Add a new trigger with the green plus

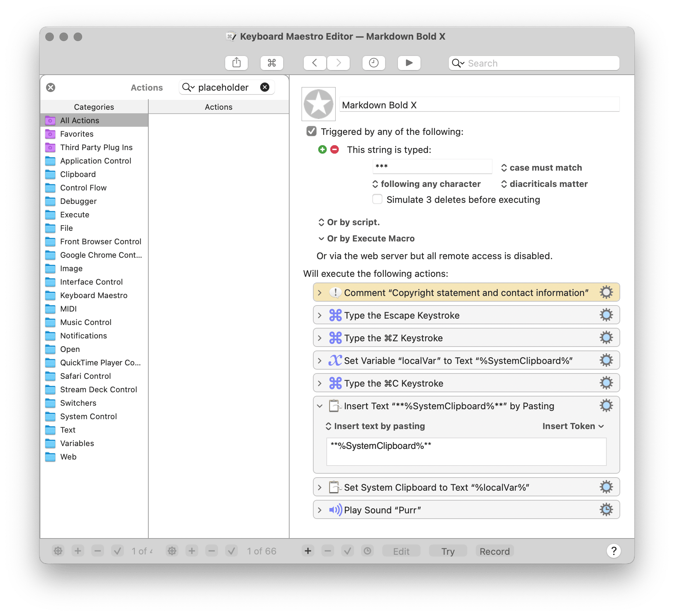(322, 149)
